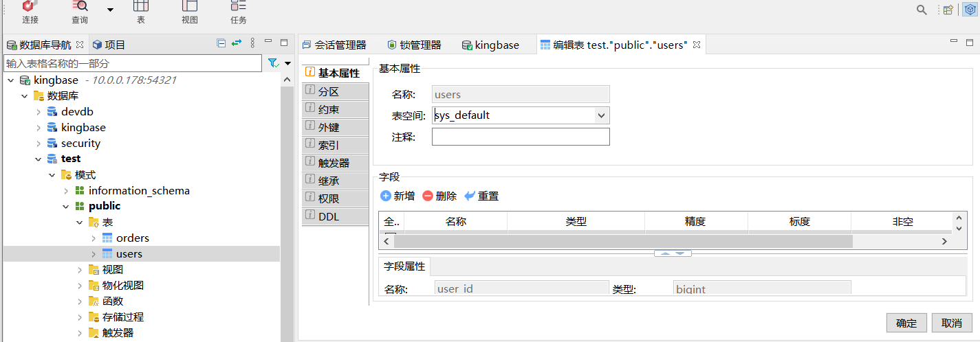Click the link-with-editor arrows icon
Image resolution: width=980 pixels, height=342 pixels.
(237, 43)
